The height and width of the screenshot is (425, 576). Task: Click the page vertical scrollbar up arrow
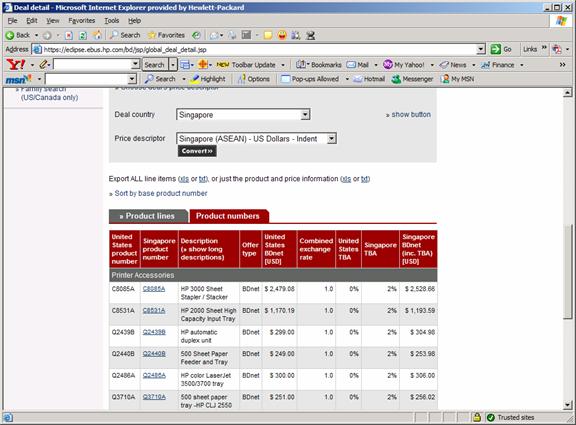[568, 93]
